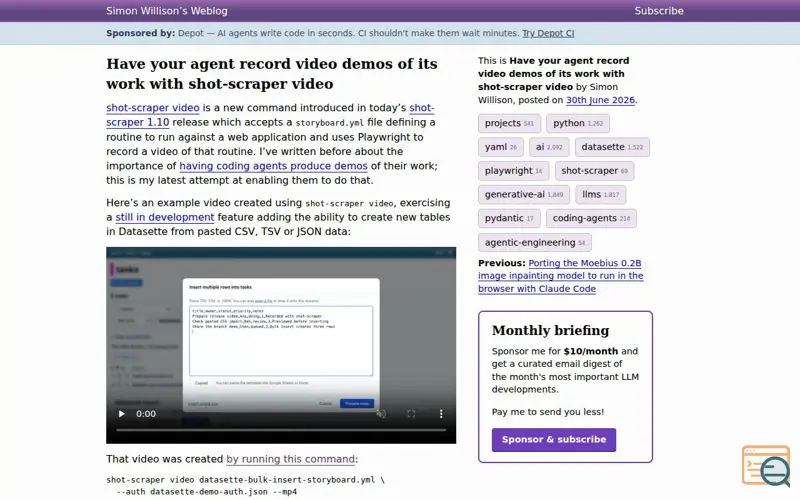Select the yaml tag
Screen dimensions: 800x500
click(501, 147)
